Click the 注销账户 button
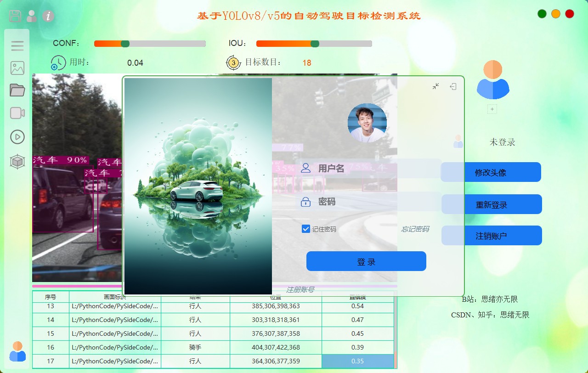The width and height of the screenshot is (588, 373). tap(492, 236)
